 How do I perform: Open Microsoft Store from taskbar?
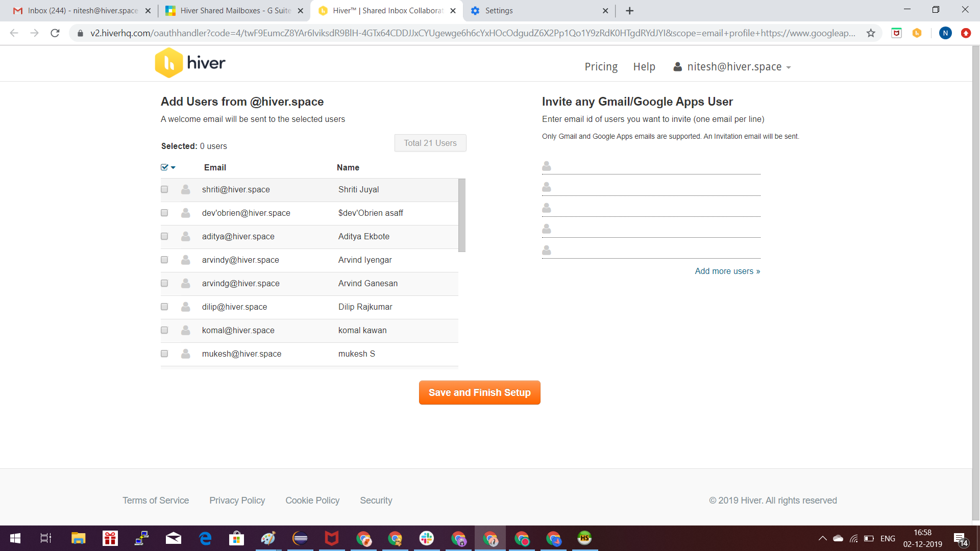click(x=236, y=538)
